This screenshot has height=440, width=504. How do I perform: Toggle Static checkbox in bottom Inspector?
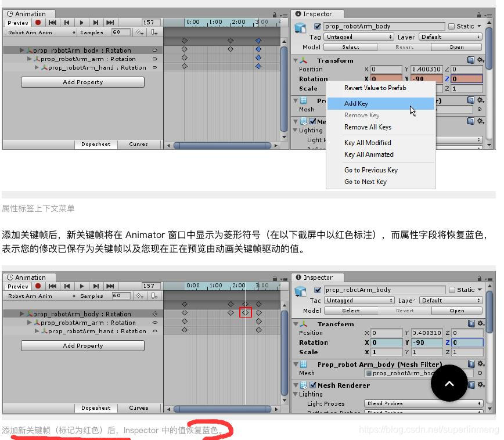point(452,290)
